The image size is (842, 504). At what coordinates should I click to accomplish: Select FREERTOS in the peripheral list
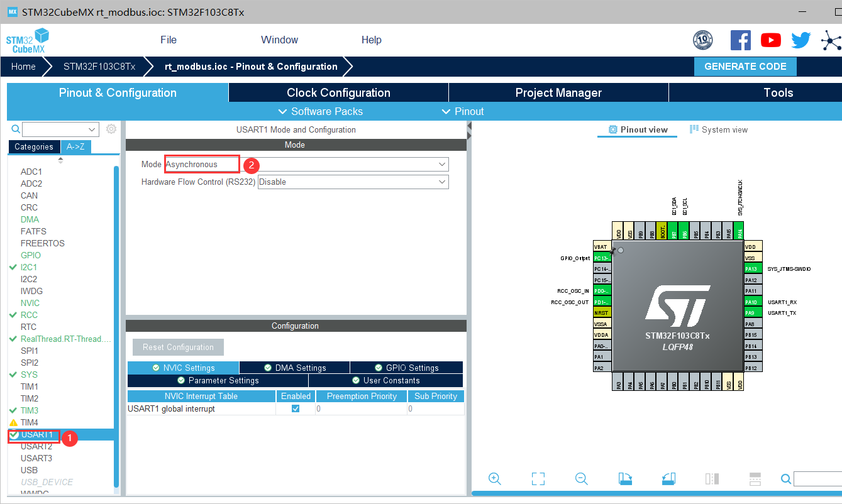[42, 243]
